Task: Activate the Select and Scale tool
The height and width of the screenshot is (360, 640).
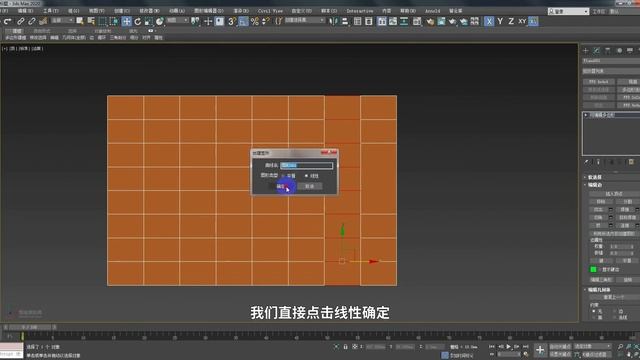Action: (149, 21)
